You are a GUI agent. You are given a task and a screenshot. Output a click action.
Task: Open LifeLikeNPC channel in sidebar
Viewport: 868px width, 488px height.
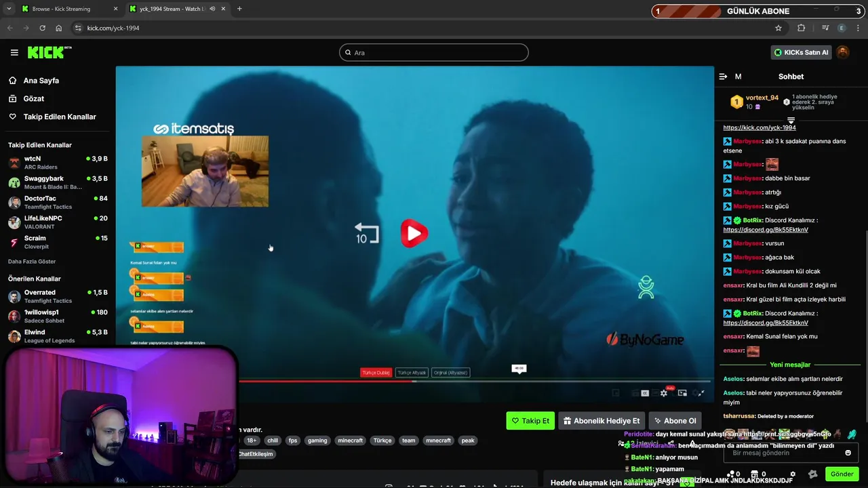[58, 222]
